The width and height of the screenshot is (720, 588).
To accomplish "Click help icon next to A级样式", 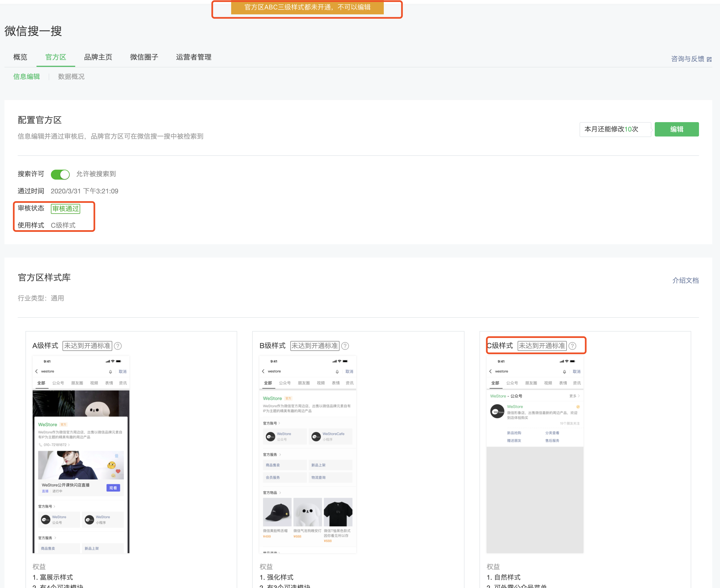I will [x=118, y=346].
